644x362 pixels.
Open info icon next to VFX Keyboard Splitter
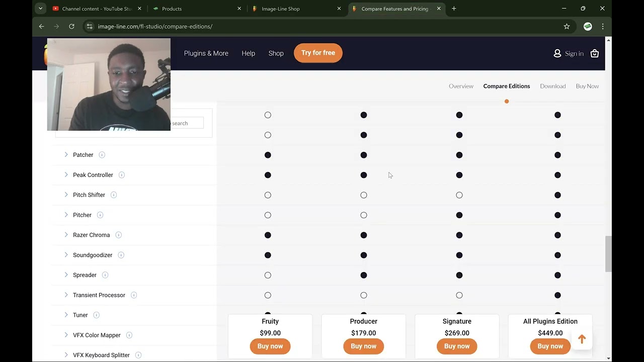point(138,355)
